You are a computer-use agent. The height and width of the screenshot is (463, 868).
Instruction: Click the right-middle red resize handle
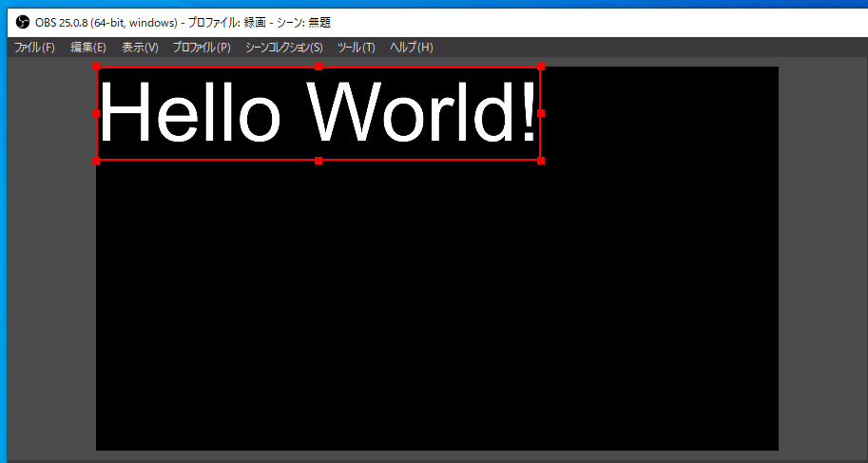pyautogui.click(x=541, y=113)
